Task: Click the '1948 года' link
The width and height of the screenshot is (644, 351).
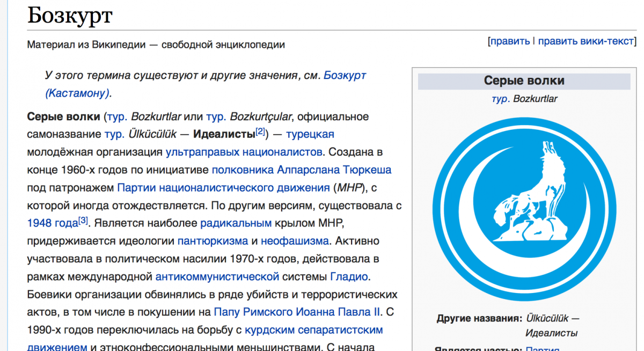Action: 52,222
